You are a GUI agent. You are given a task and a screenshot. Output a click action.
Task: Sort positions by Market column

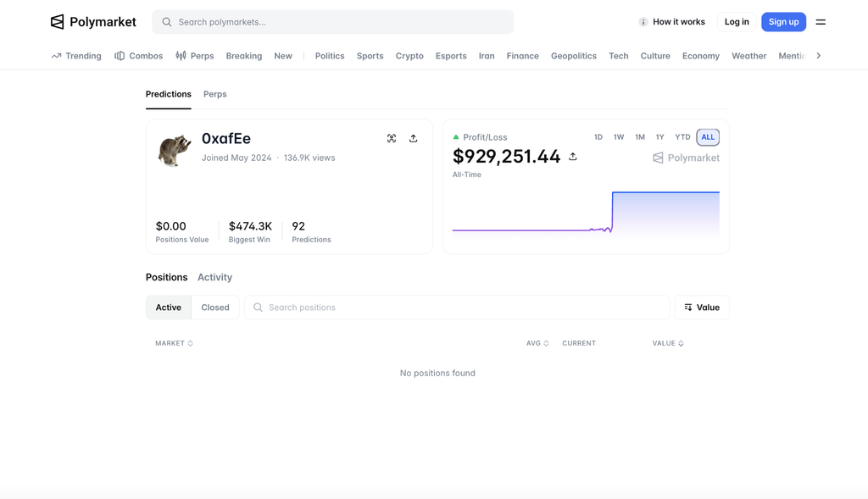tap(174, 344)
